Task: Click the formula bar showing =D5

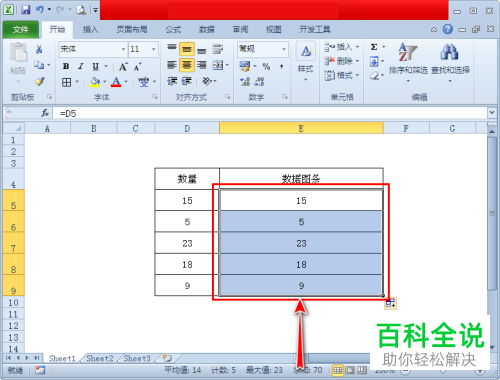Action: click(270, 113)
